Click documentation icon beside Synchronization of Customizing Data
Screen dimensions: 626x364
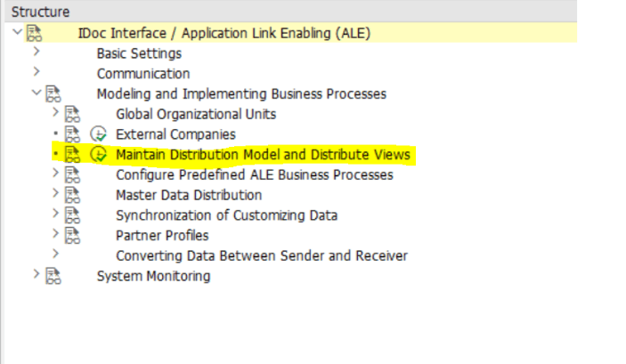[x=72, y=215]
